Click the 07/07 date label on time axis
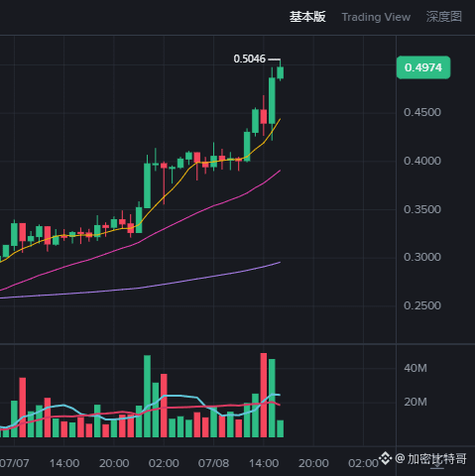The height and width of the screenshot is (476, 475). tap(15, 463)
